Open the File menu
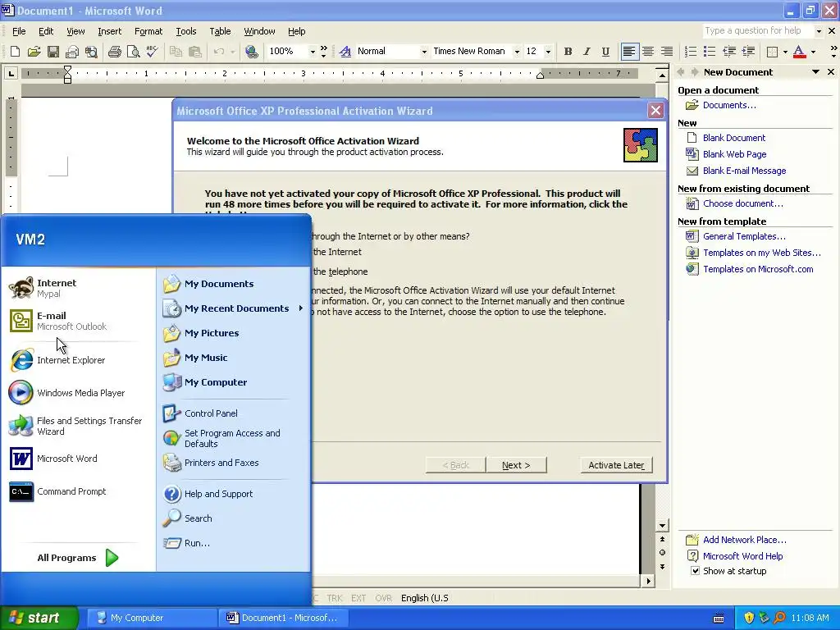Viewport: 840px width, 630px height. 19,31
